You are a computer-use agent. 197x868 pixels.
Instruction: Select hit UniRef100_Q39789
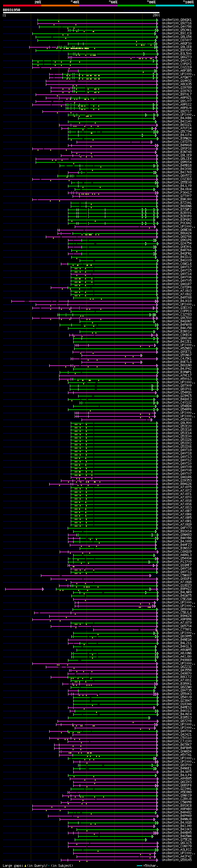tap(177, 88)
